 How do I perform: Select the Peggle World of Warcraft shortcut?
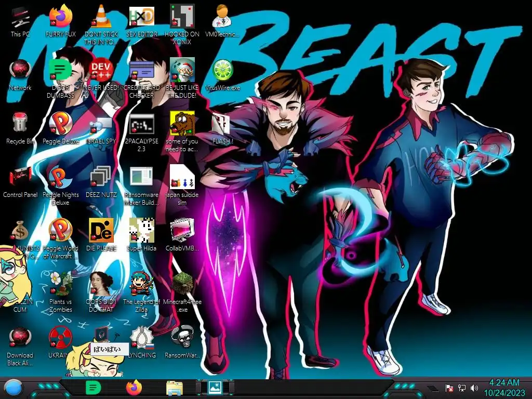tap(61, 239)
